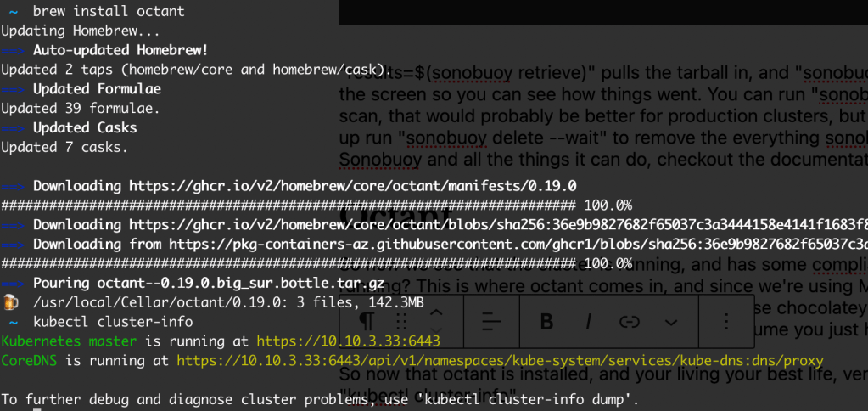
Task: Move the block up with the up chevron
Action: tap(436, 313)
